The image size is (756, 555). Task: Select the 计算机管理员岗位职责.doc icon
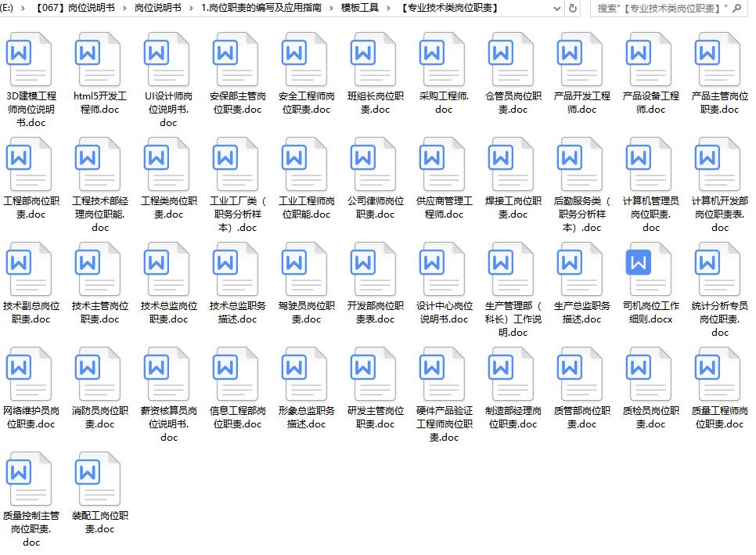click(650, 164)
